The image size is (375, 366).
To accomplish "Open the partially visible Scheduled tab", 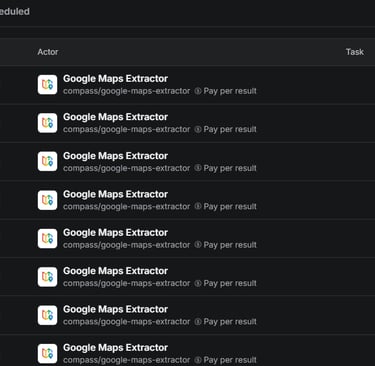I will [x=15, y=11].
